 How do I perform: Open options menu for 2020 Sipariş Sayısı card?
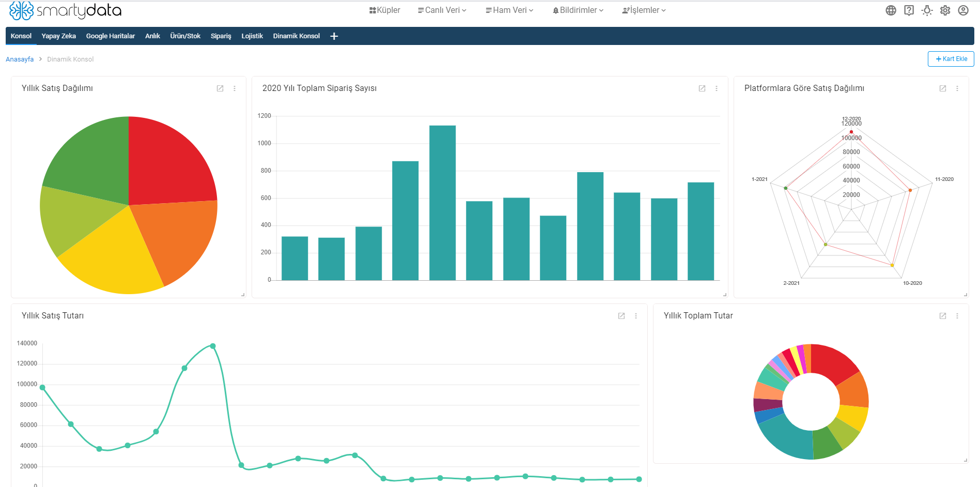717,88
